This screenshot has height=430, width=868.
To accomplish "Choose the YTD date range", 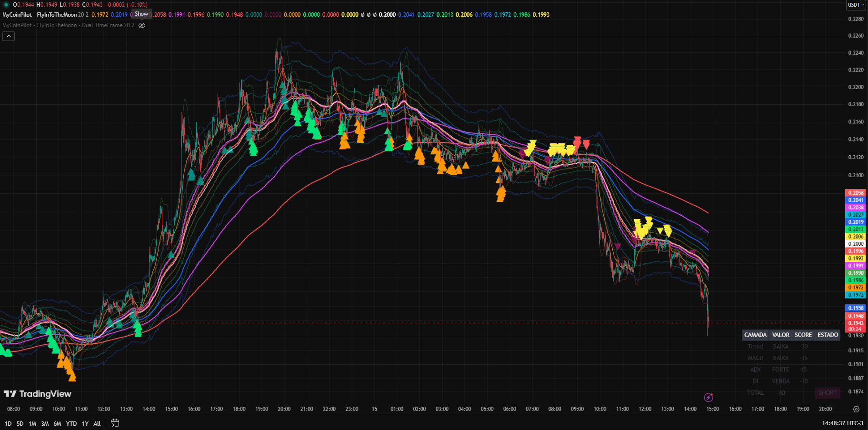I will 71,423.
